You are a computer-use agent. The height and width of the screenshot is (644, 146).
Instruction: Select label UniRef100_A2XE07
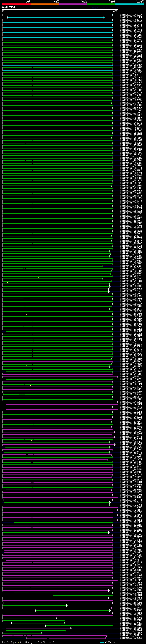click(x=131, y=445)
